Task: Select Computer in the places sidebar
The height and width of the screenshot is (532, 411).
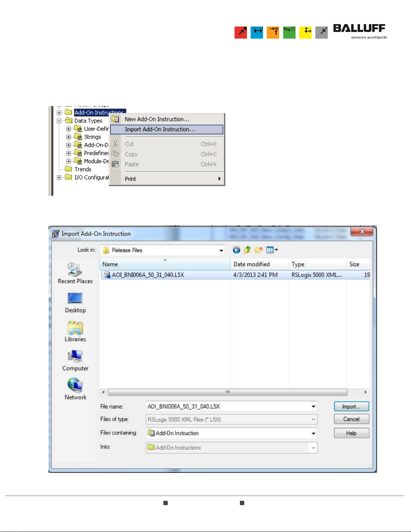Action: tap(75, 360)
